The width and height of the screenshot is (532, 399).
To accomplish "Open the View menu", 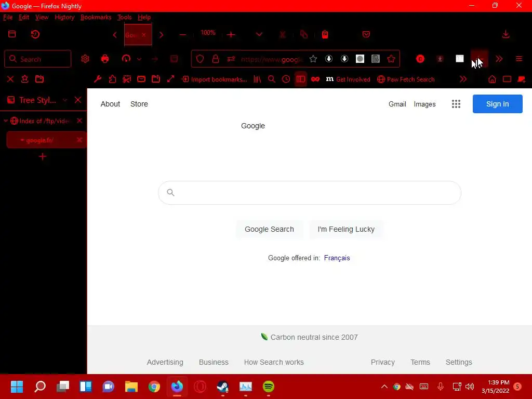I will (x=42, y=17).
